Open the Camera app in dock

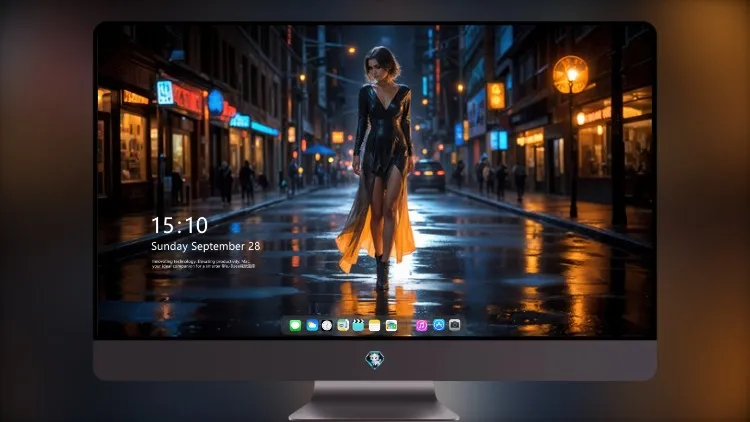coord(455,325)
